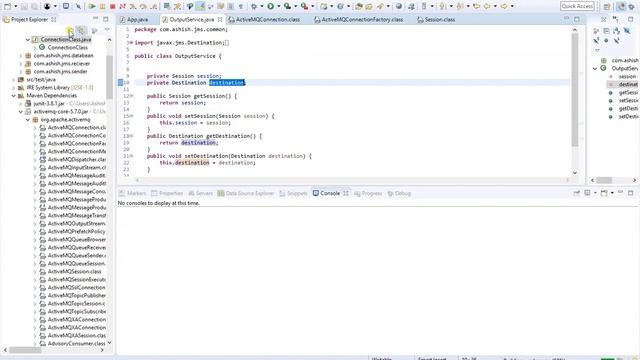Collapse the Maven Dependencies node
640x360 pixels.
(x=13, y=96)
